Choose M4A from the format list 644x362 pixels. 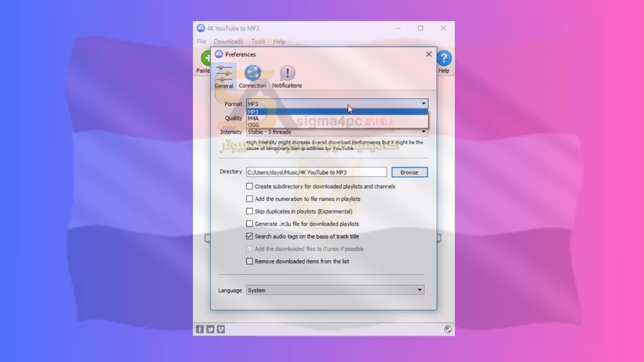(x=337, y=119)
